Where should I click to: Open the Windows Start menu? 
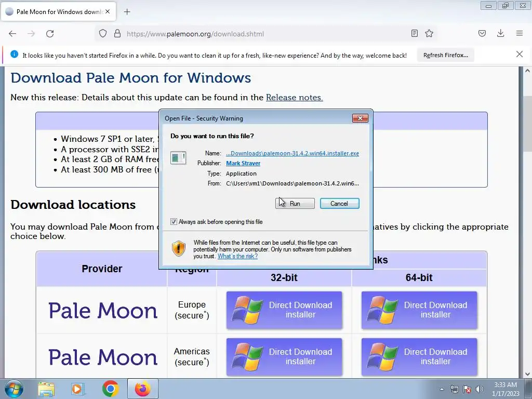(x=14, y=389)
